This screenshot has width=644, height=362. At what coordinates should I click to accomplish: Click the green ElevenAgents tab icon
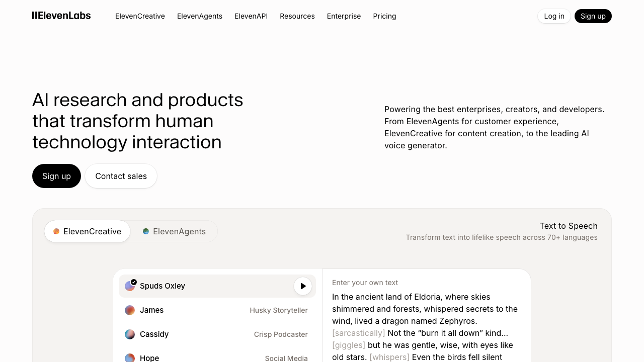146,231
